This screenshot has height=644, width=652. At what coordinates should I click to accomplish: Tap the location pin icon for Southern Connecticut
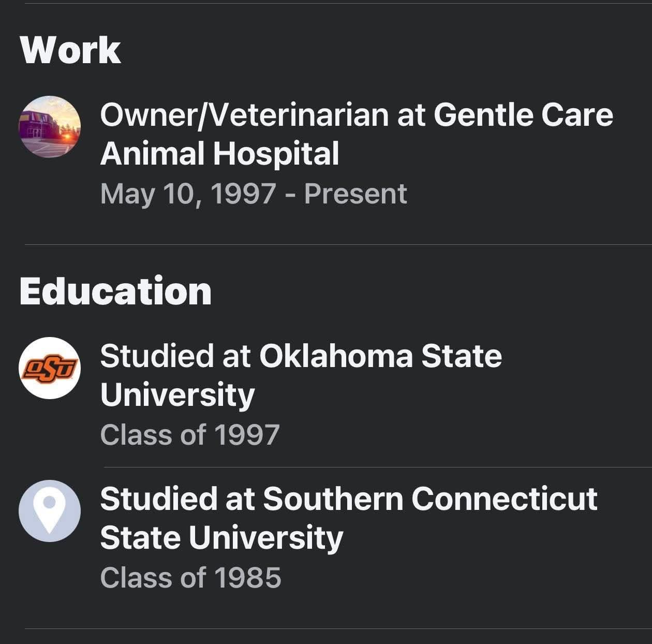(x=50, y=511)
